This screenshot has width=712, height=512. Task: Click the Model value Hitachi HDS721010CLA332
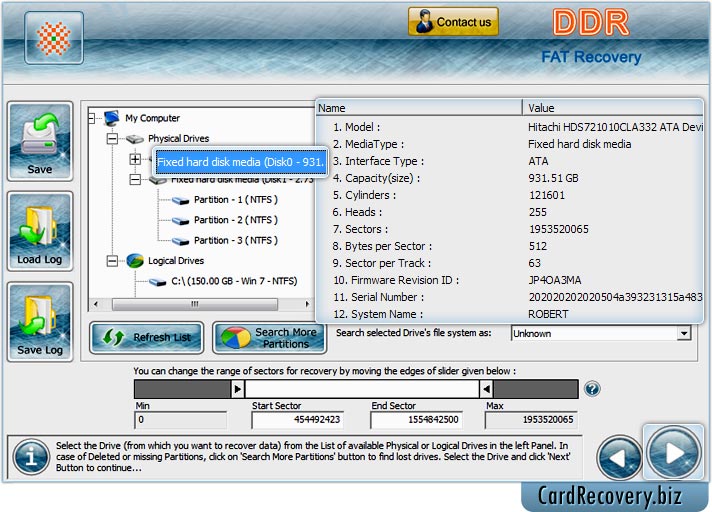[x=615, y=127]
